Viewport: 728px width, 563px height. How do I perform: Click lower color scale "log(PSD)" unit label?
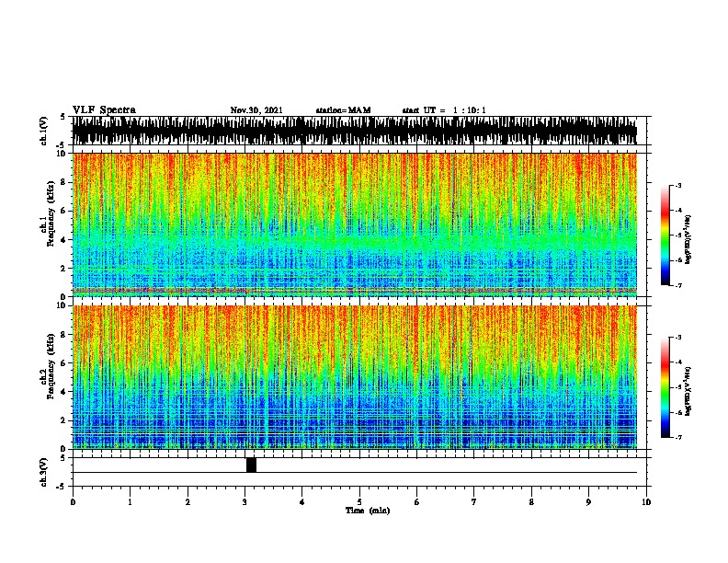[688, 391]
